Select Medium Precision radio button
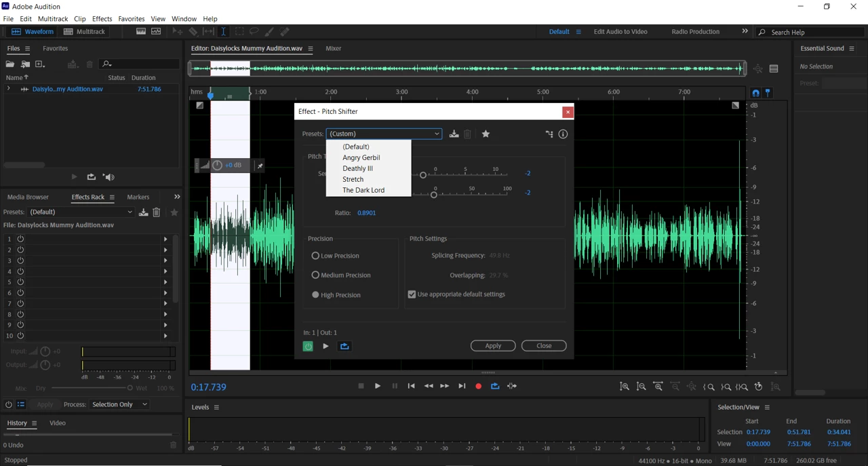868x466 pixels. click(x=315, y=275)
